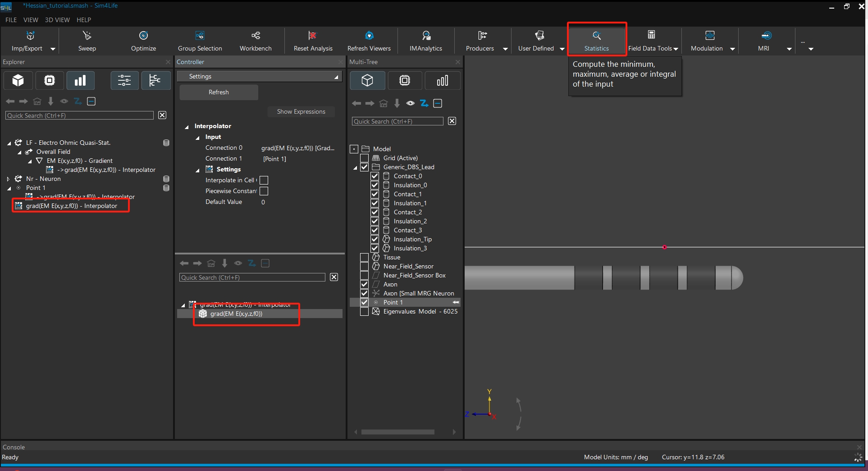Enable Interpolate in Cell checkbox
This screenshot has width=868, height=471.
(x=264, y=180)
